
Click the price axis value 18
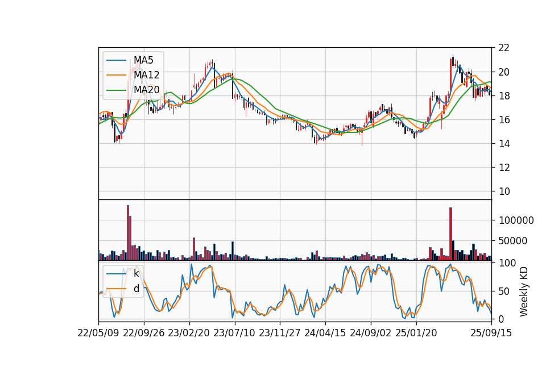pos(504,95)
